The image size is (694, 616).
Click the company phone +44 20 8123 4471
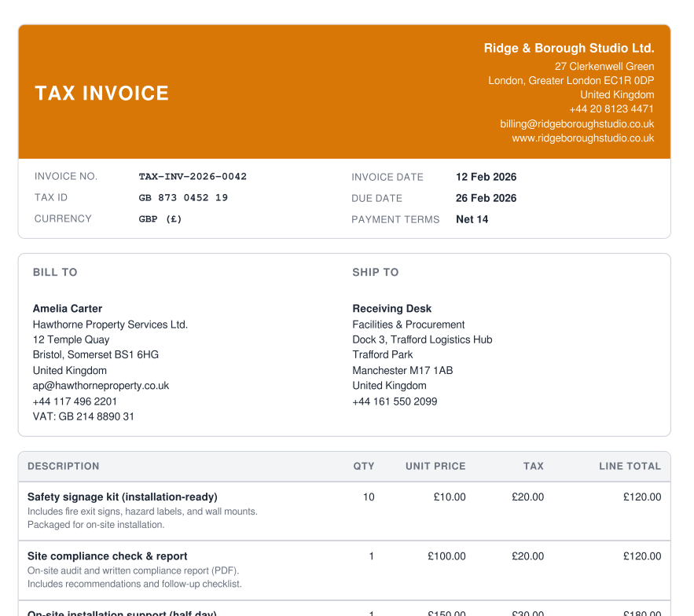[x=611, y=109]
